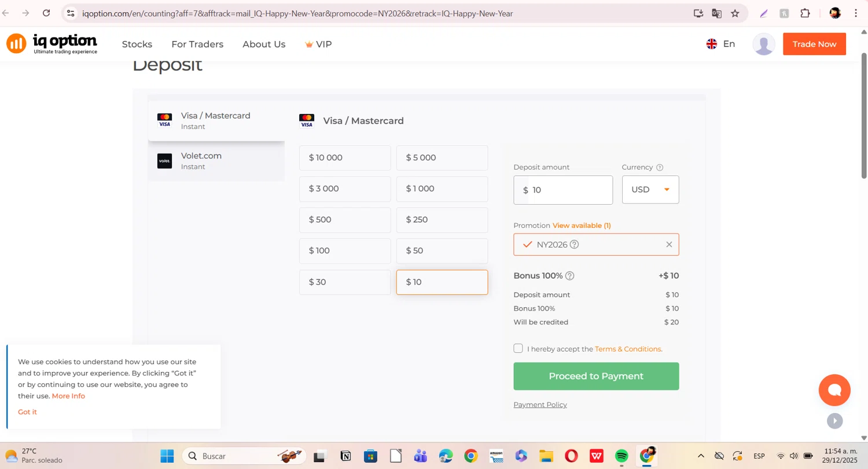Image resolution: width=868 pixels, height=469 pixels.
Task: Click View available (1) promotions
Action: (x=582, y=226)
